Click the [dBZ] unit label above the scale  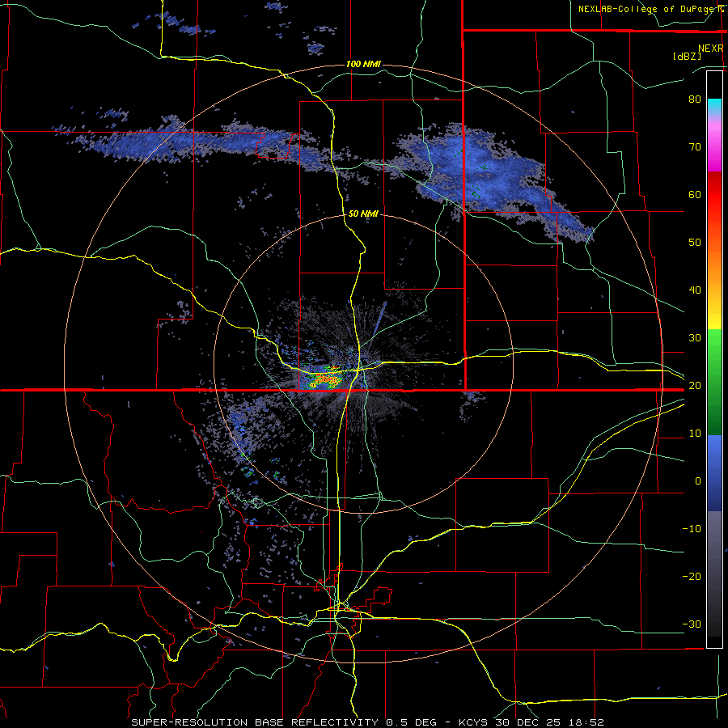[687, 56]
